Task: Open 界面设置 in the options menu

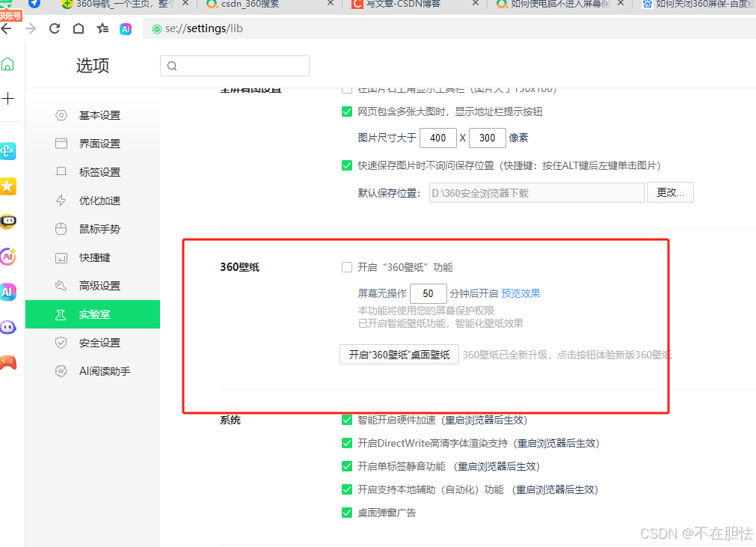Action: [93, 144]
